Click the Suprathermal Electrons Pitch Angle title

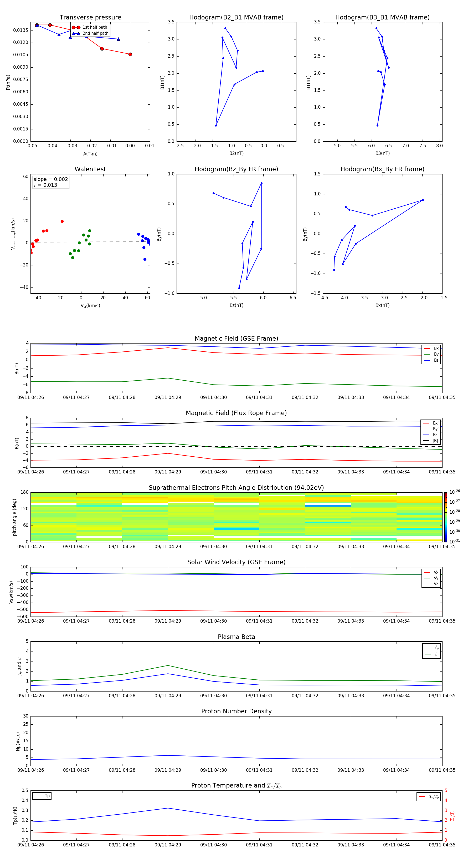(x=236, y=488)
